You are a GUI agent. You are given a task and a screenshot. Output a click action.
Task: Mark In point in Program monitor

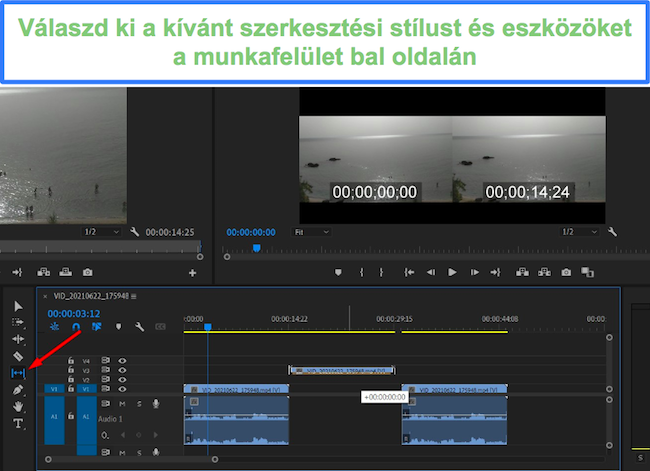[x=361, y=272]
